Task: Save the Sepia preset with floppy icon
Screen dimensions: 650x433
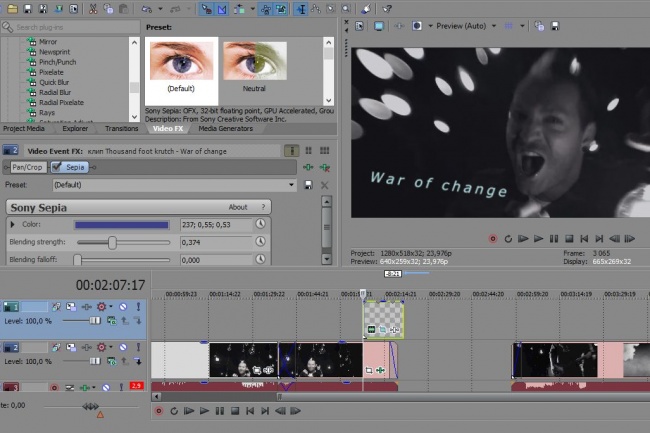Action: tap(308, 185)
